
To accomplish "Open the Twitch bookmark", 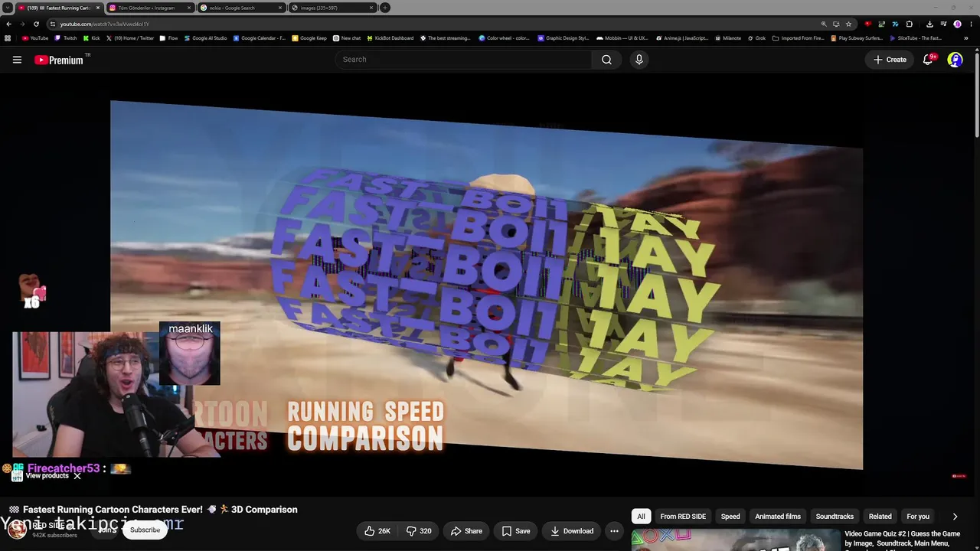I will 66,38.
